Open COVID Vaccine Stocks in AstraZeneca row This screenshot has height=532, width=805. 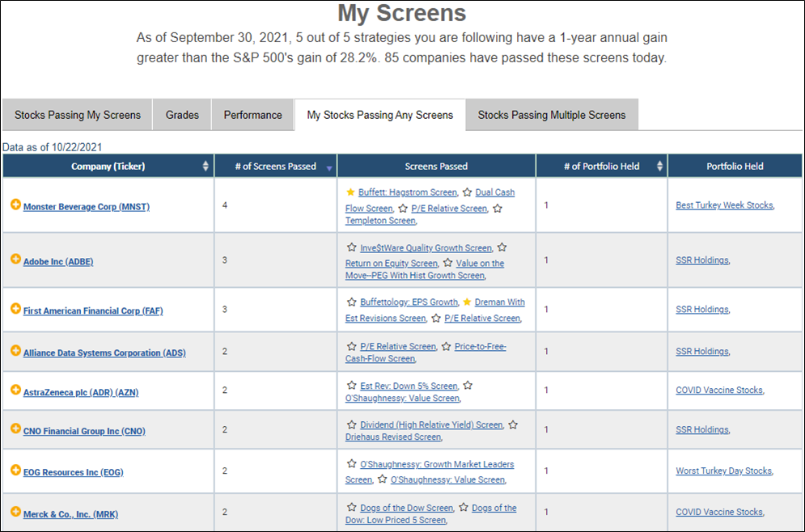point(719,390)
